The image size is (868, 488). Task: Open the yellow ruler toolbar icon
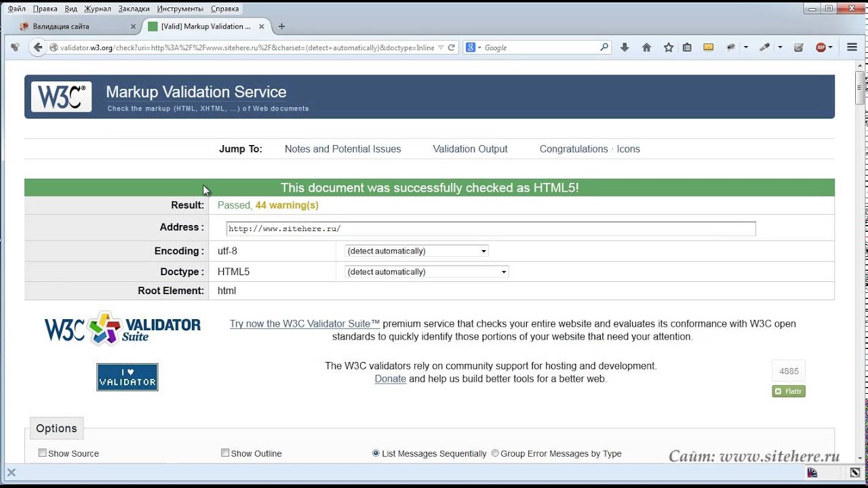pyautogui.click(x=709, y=47)
